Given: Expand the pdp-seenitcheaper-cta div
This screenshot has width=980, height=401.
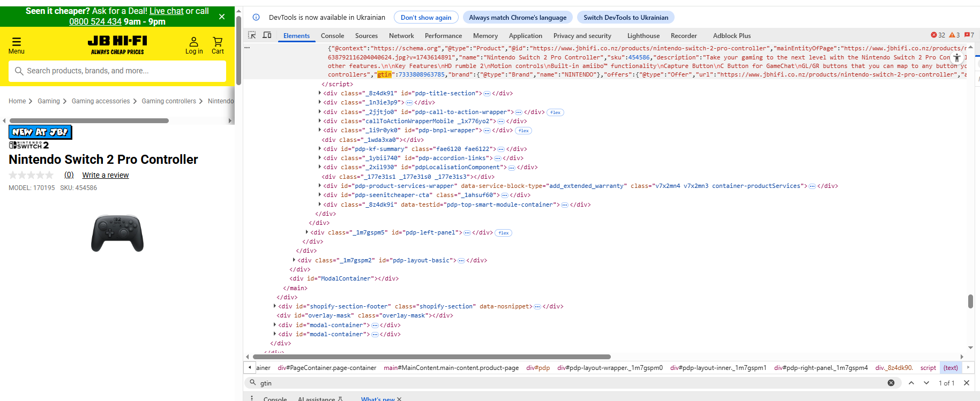Looking at the screenshot, I should [320, 195].
